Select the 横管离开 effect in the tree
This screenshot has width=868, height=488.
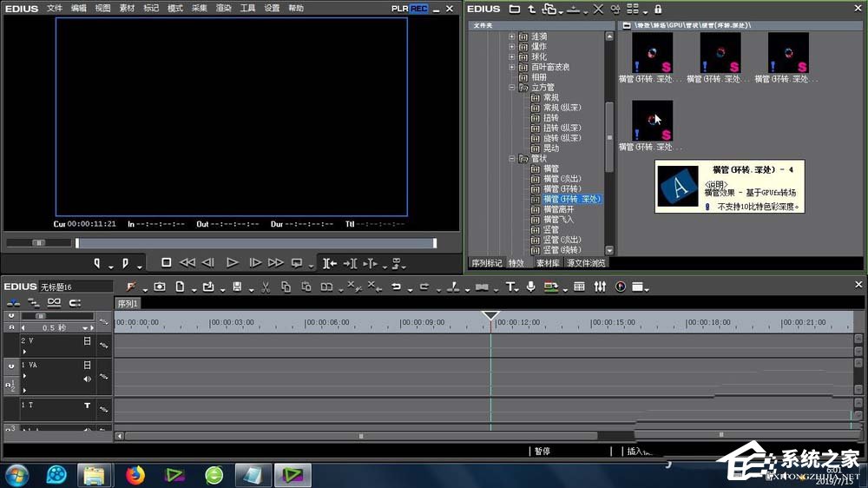click(558, 209)
